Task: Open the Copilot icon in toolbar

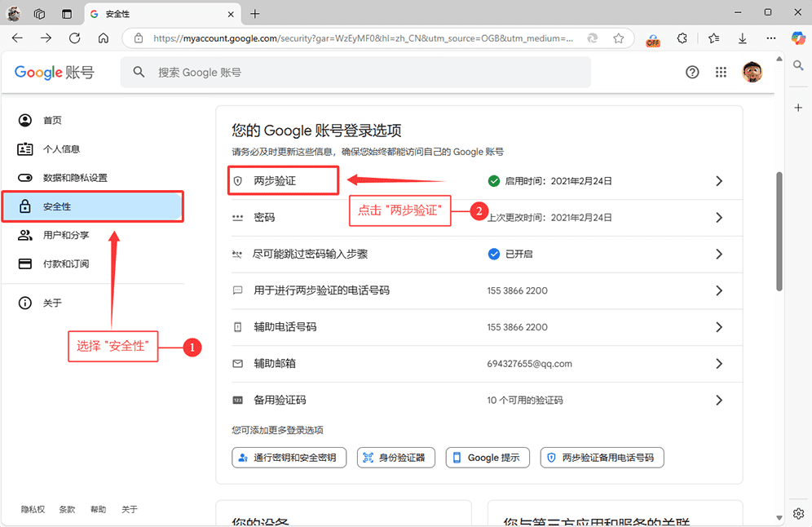Action: point(798,38)
